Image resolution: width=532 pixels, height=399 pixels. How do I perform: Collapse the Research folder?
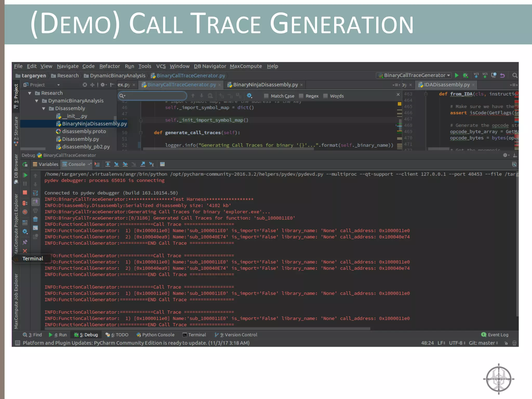(30, 93)
